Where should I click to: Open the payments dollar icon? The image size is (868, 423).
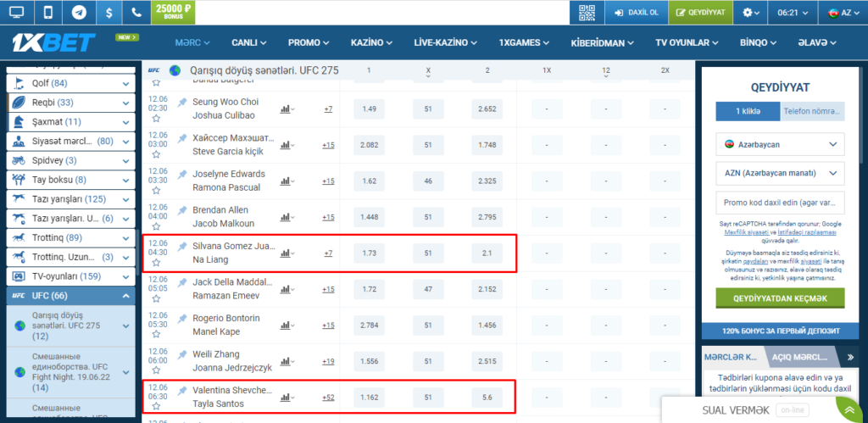109,12
